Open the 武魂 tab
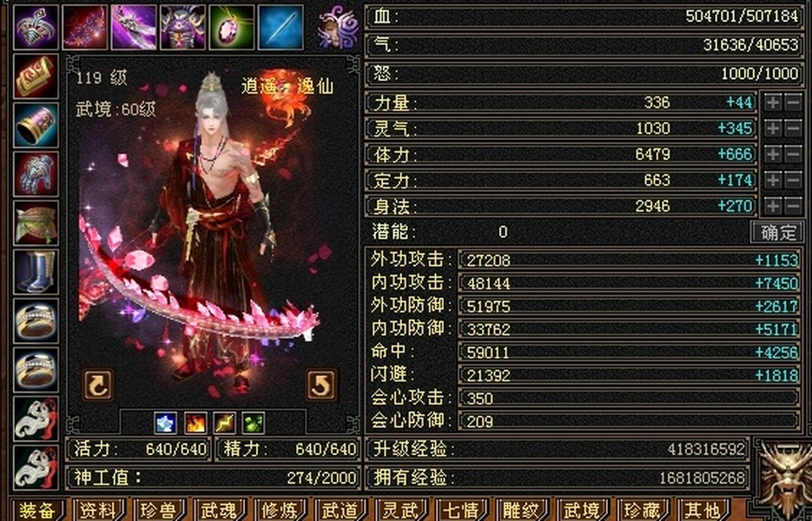 (220, 510)
